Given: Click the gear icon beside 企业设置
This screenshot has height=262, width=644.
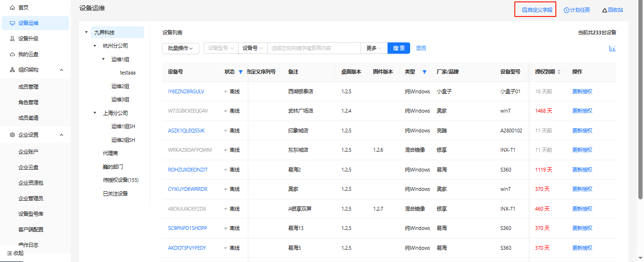Looking at the screenshot, I should pyautogui.click(x=13, y=135).
